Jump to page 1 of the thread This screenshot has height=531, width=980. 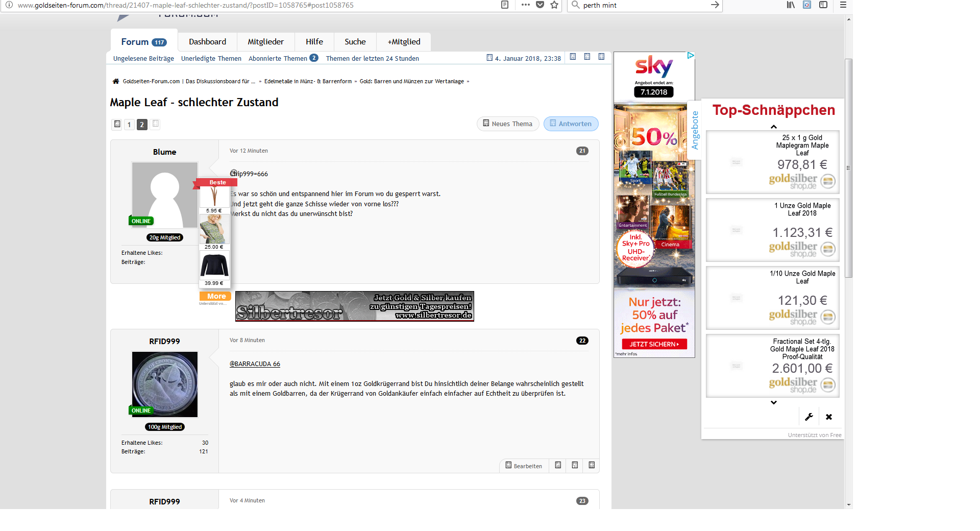129,124
